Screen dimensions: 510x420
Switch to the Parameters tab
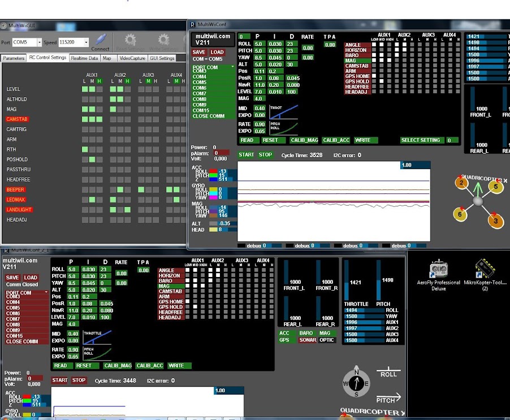14,58
